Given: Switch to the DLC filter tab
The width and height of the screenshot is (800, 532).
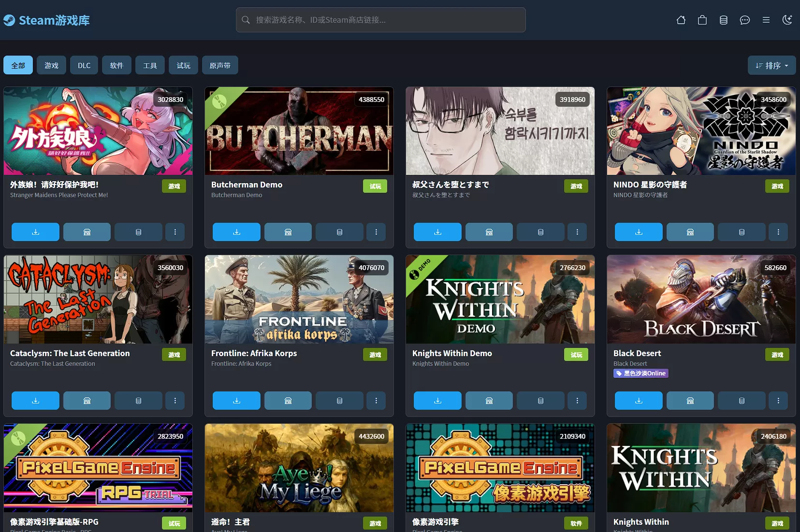Looking at the screenshot, I should pos(84,65).
